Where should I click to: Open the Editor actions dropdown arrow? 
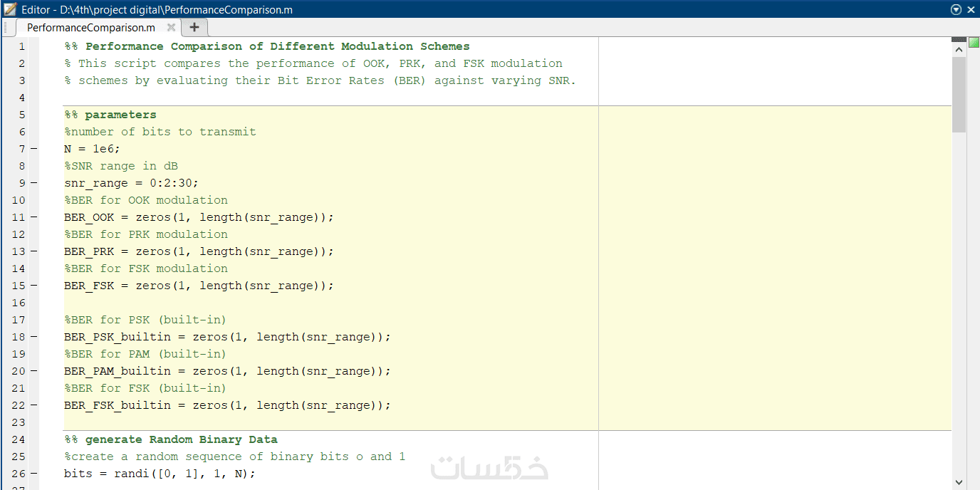click(x=956, y=9)
